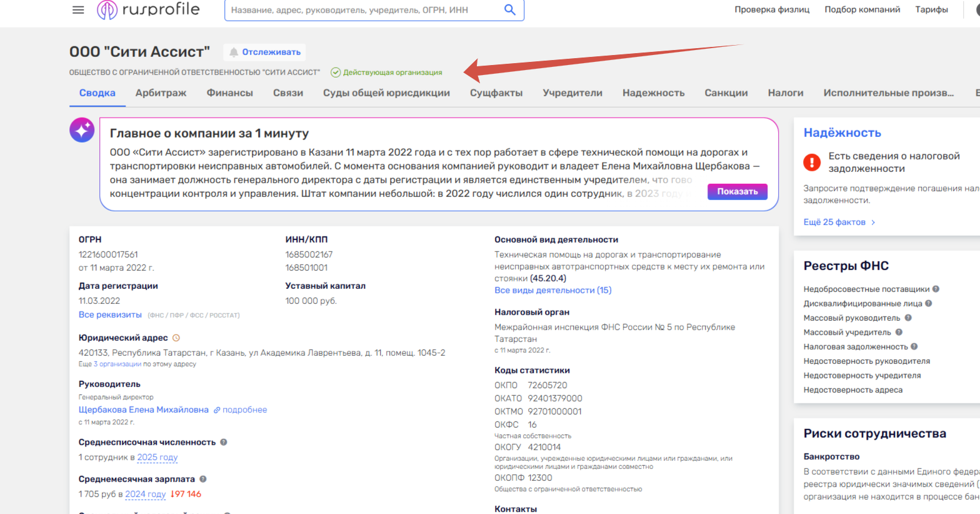Image resolution: width=980 pixels, height=514 pixels.
Task: Open Все реквизиты link
Action: (x=110, y=315)
